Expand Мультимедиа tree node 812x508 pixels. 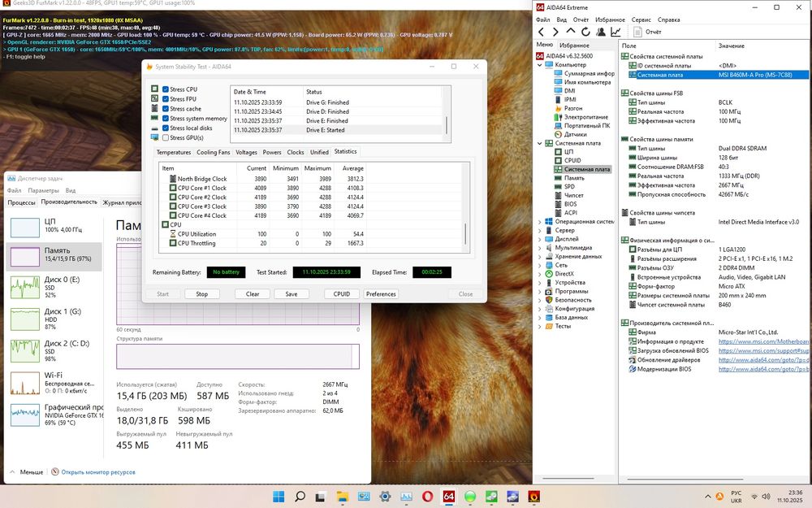click(x=540, y=248)
